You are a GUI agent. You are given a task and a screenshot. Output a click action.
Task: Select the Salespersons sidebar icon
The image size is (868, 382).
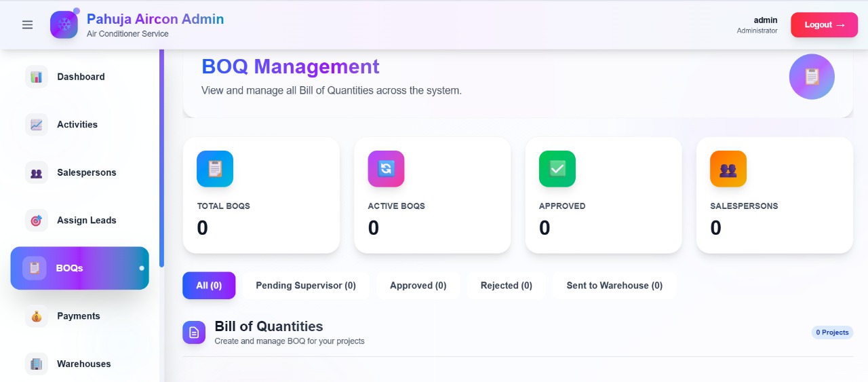pos(37,173)
